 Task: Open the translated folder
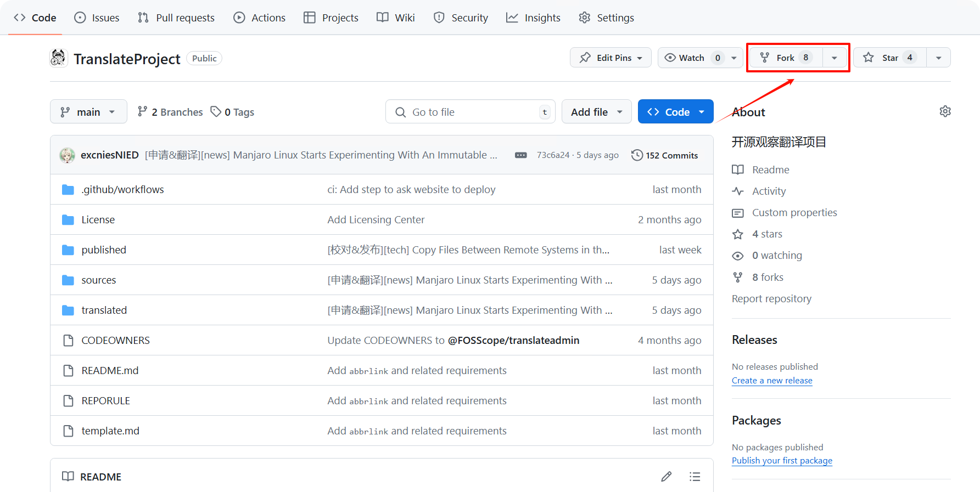pyautogui.click(x=104, y=310)
